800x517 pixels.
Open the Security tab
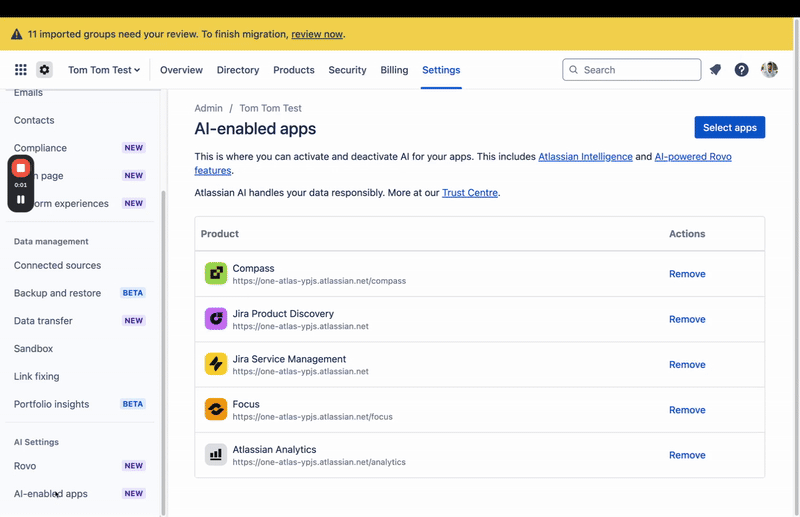[x=347, y=70]
